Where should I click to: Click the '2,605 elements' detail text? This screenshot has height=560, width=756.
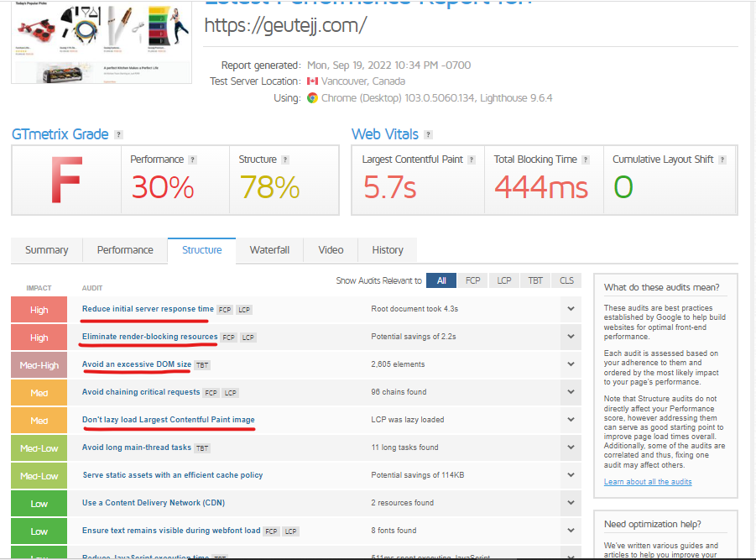click(398, 364)
